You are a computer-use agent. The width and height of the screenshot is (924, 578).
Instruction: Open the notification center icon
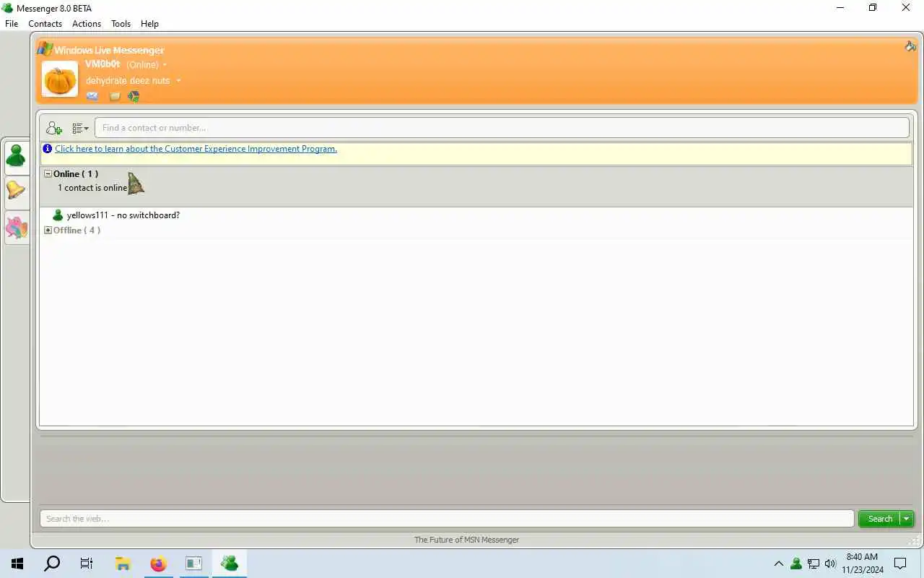coord(900,564)
